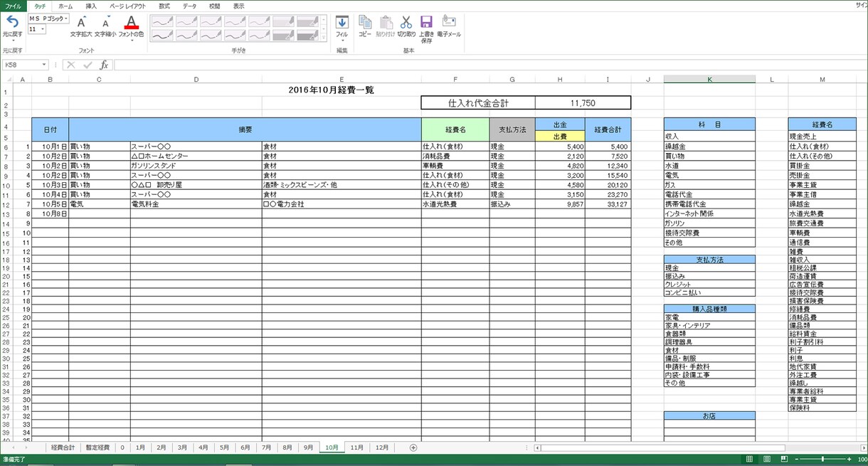Click the 文字拡大 enlarge font icon
Image resolution: width=868 pixels, height=466 pixels.
[x=81, y=23]
